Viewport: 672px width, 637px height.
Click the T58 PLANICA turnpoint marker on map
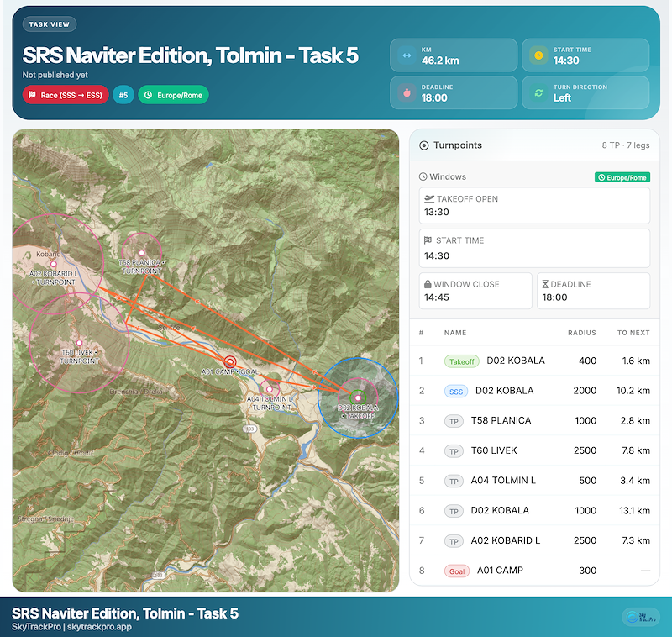pos(141,253)
